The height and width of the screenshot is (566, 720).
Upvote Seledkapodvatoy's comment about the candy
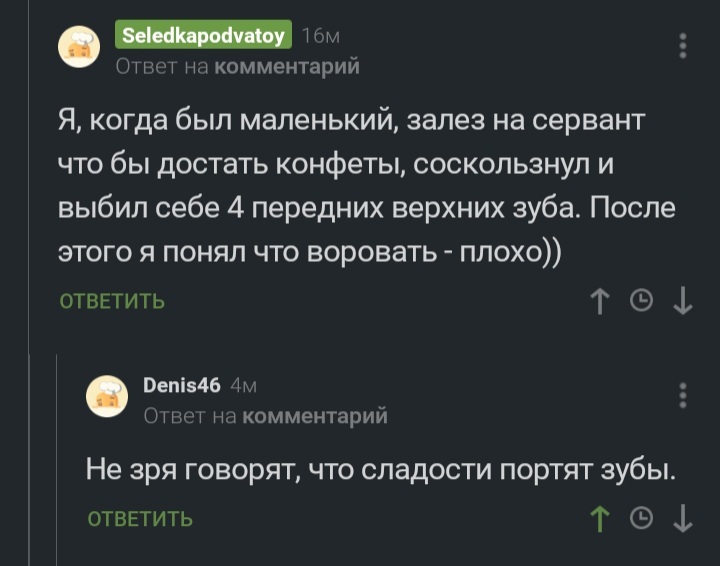point(600,300)
